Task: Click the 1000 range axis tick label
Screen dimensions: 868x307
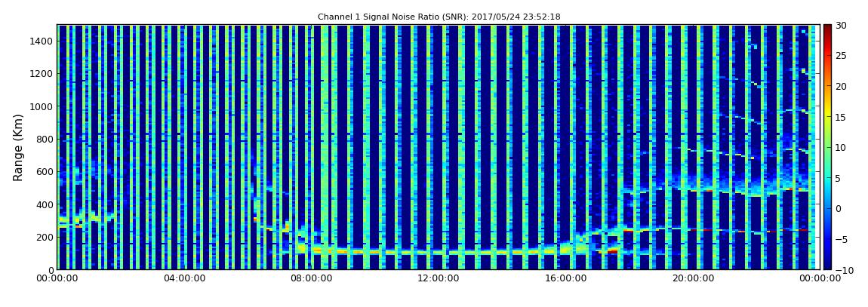Action: click(42, 106)
